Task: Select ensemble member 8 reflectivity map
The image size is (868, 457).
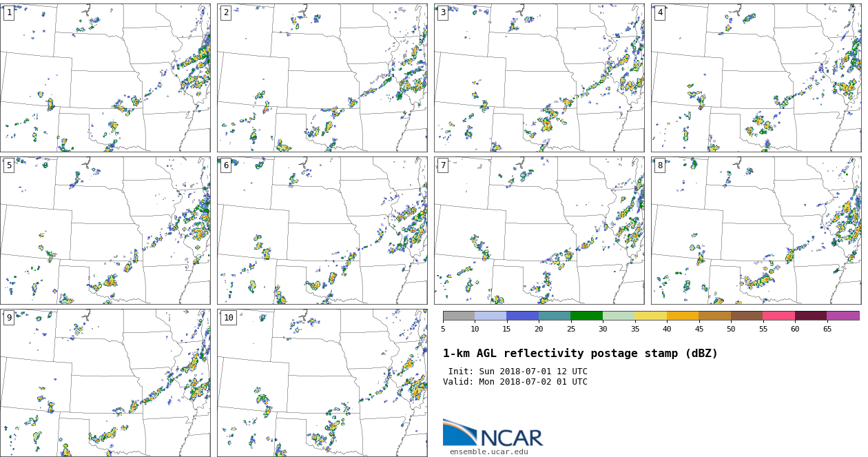Action: (756, 230)
